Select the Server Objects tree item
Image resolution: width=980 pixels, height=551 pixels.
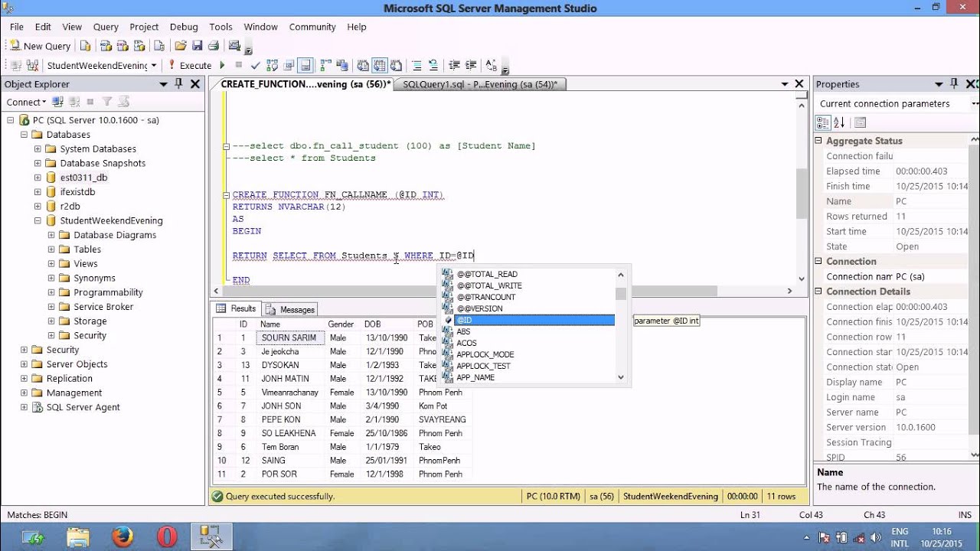77,364
